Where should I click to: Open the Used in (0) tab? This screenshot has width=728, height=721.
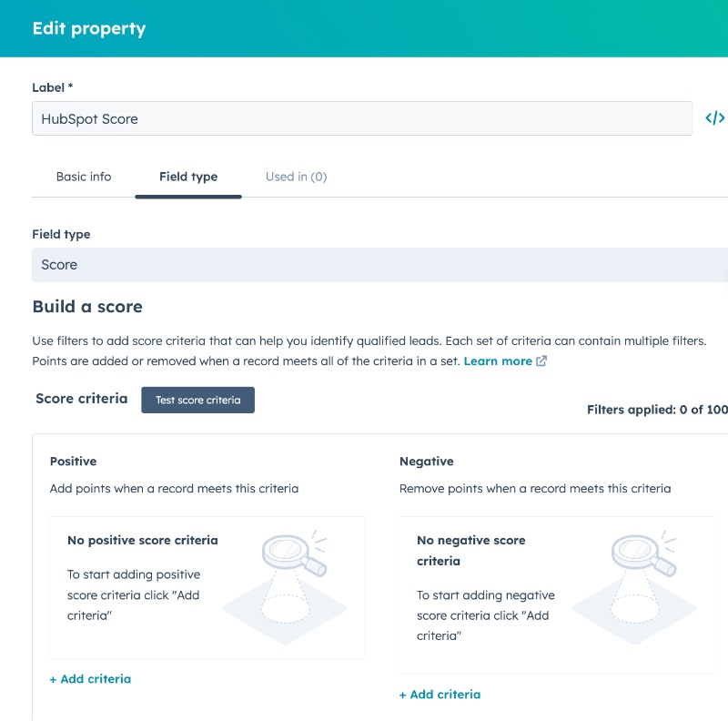[297, 177]
